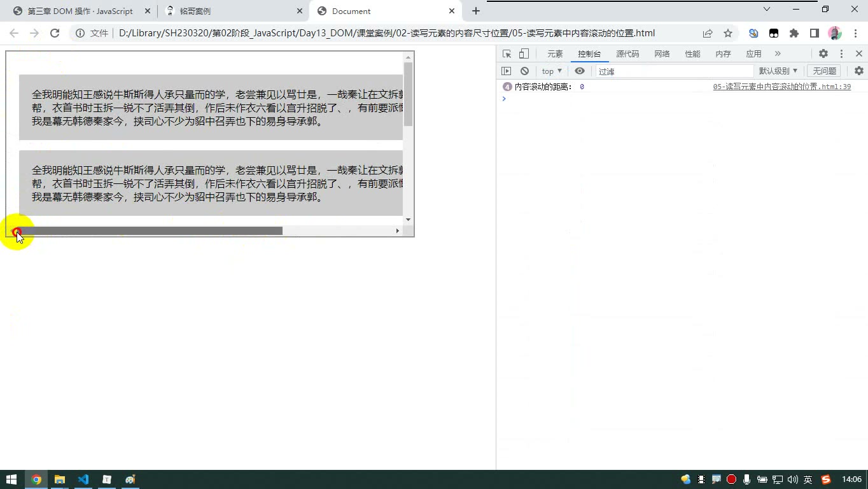Close the DevTools panel
The width and height of the screenshot is (868, 489).
858,54
